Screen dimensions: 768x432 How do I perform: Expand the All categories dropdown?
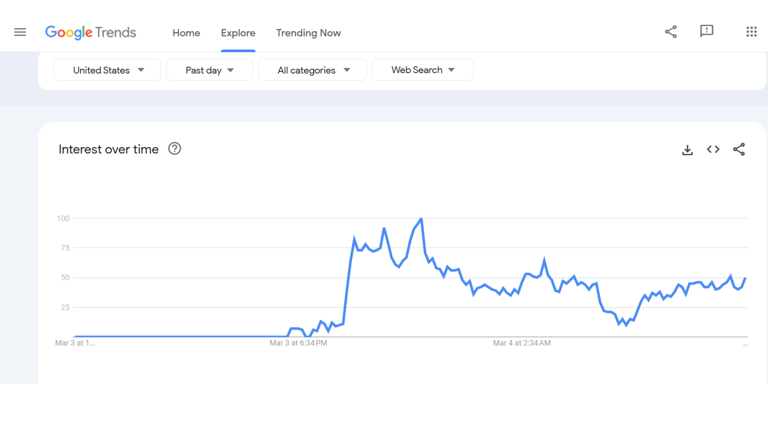point(313,70)
